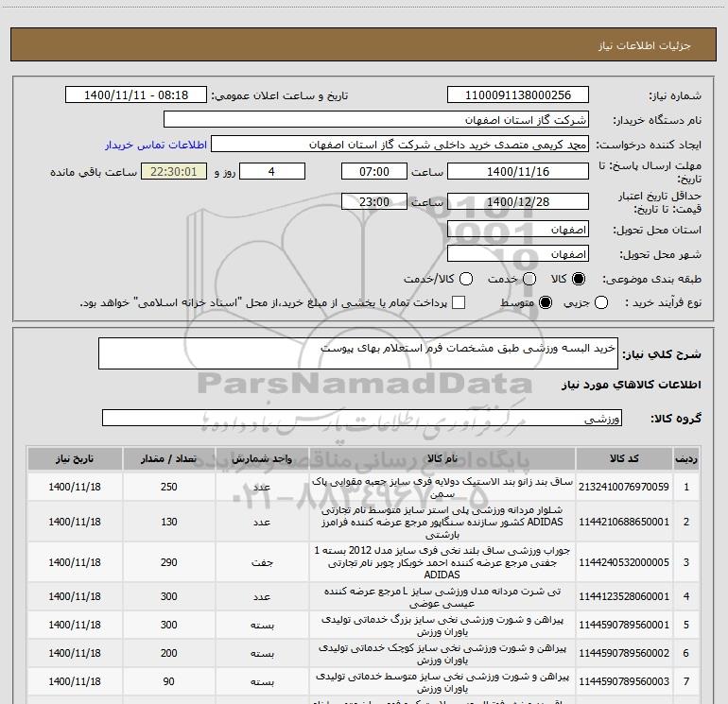The height and width of the screenshot is (704, 728).
Task: Click the general description text box
Action: pos(358,353)
